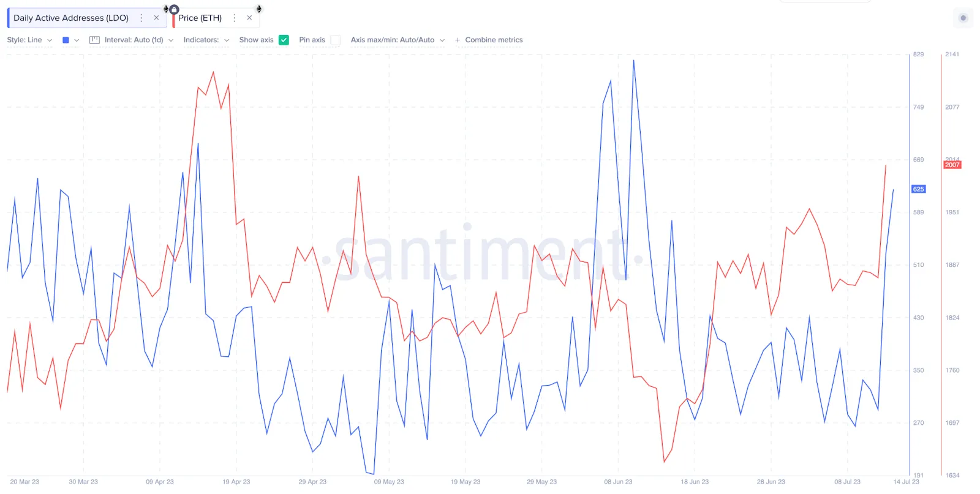Click the 430 addresses axis label
Screen dimensions: 980x494
918,318
